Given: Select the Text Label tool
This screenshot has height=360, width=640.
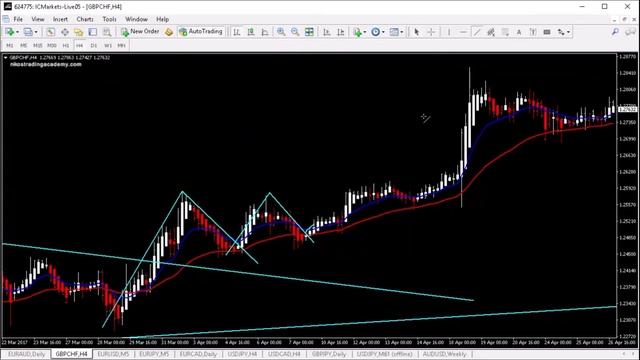Looking at the screenshot, I should point(533,32).
